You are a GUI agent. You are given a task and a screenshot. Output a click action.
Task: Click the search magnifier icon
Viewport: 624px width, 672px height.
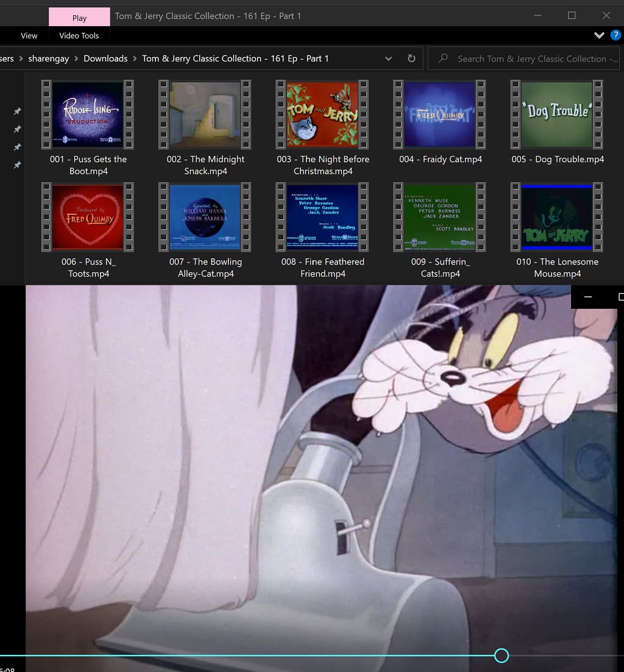443,58
